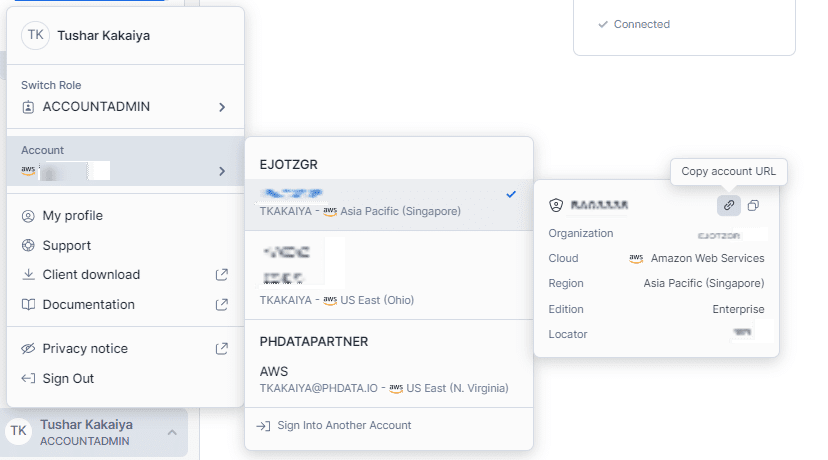Expand the Account submenu chevron
This screenshot has height=460, width=828.
click(222, 171)
